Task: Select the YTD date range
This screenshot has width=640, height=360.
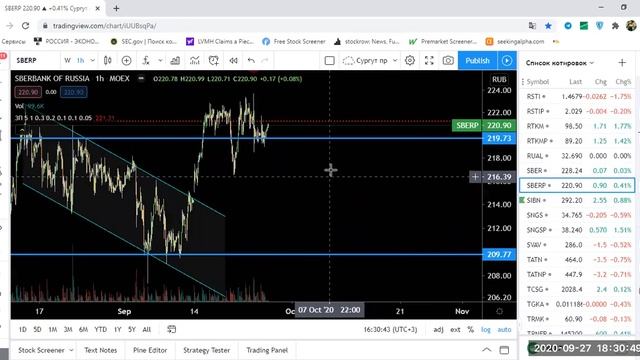Action: click(100, 329)
